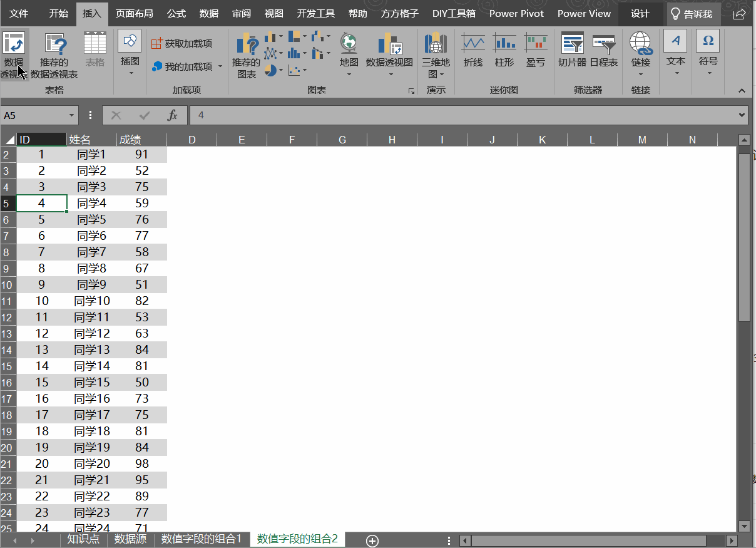756x548 pixels.
Task: Open 推荐的数据透视表 recommended pivot tables
Action: (x=54, y=54)
